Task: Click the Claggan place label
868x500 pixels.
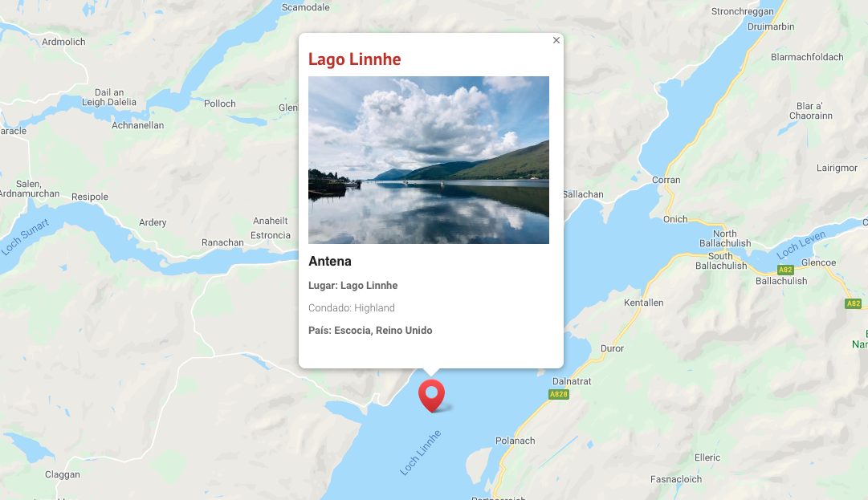Action: [63, 474]
